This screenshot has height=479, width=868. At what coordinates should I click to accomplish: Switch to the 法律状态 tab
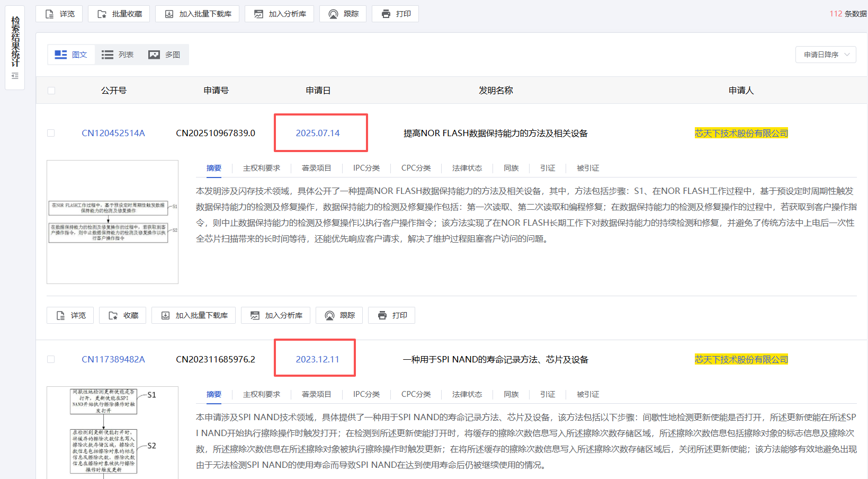pyautogui.click(x=467, y=167)
